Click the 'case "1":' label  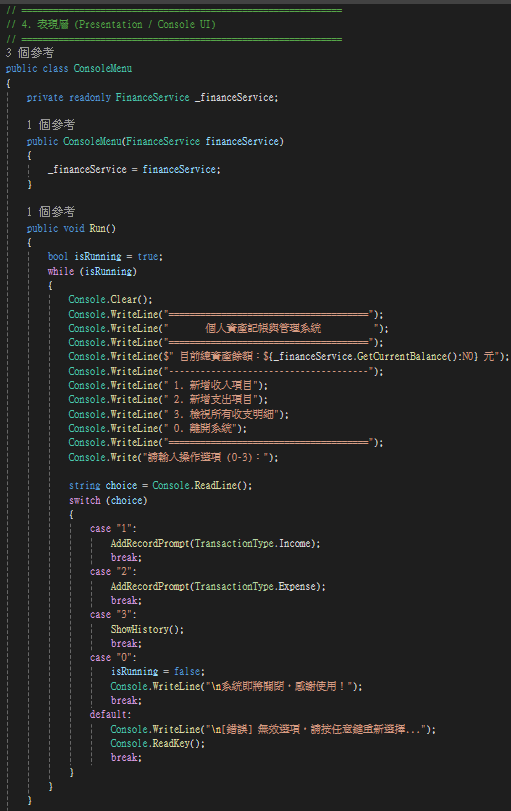113,529
